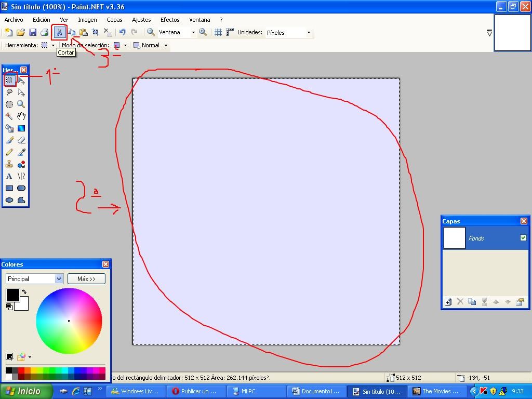Viewport: 532px width, 399px height.
Task: Open the color palette options dropdown arrow
Action: pyautogui.click(x=30, y=357)
